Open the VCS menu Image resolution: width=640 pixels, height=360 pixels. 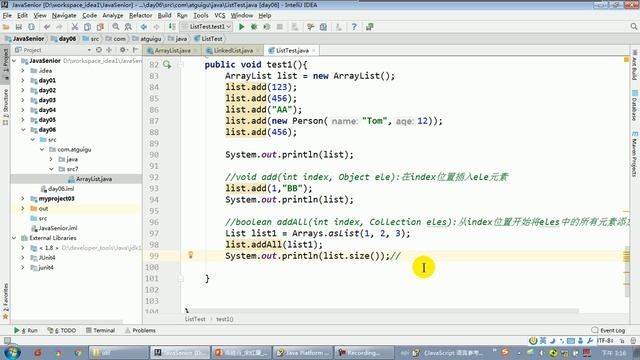pos(220,16)
